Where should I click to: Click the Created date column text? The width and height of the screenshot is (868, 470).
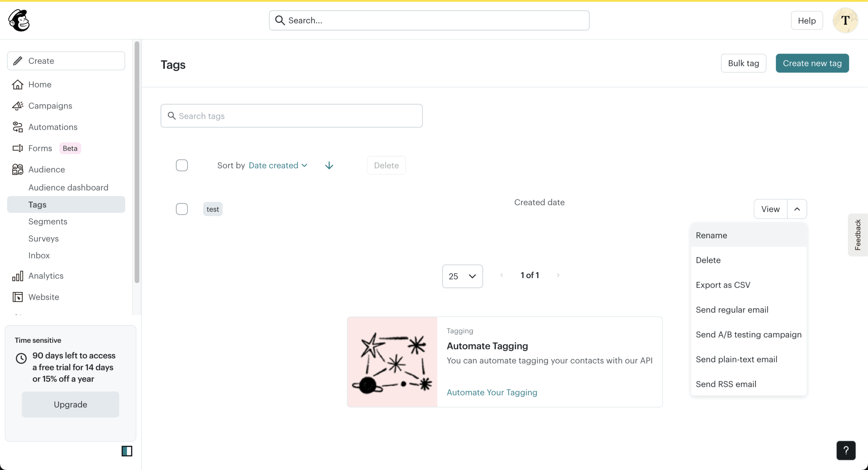[x=539, y=202]
